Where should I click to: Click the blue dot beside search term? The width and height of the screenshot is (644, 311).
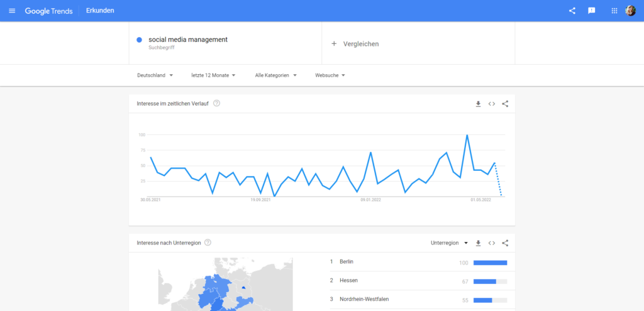139,40
